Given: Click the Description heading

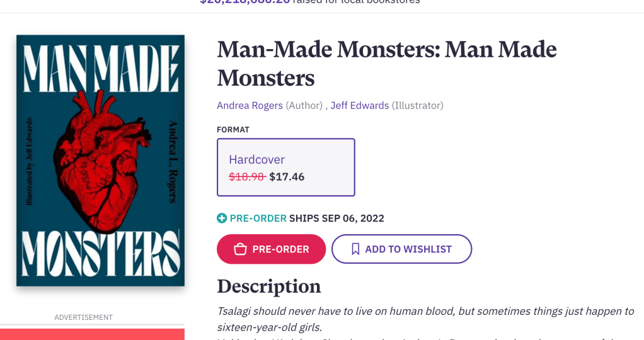Looking at the screenshot, I should coord(268,286).
